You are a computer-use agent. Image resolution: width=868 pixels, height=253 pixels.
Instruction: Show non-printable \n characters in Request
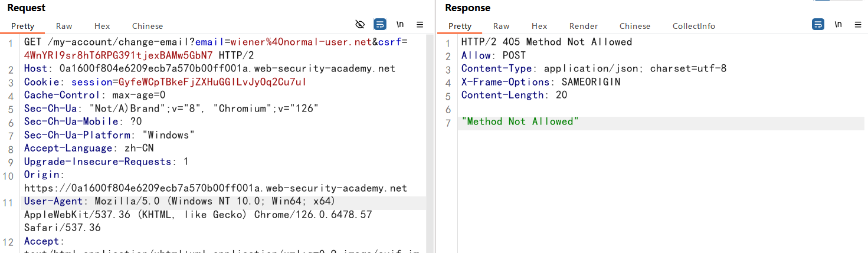(400, 24)
